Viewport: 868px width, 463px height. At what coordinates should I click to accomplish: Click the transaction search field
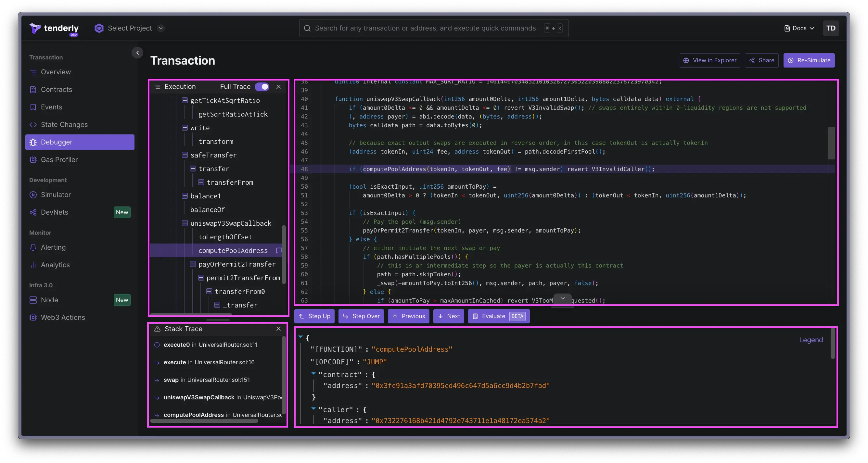(x=434, y=28)
